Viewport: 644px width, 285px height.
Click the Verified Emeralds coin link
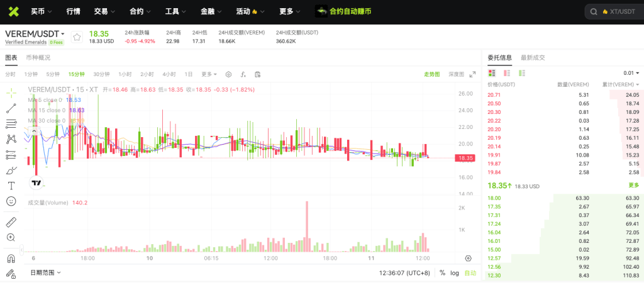tap(25, 42)
